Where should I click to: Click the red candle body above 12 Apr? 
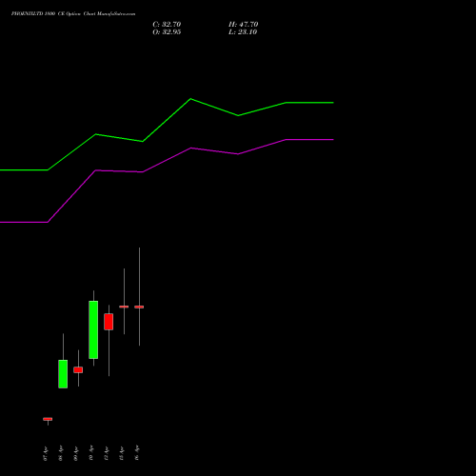(x=109, y=322)
